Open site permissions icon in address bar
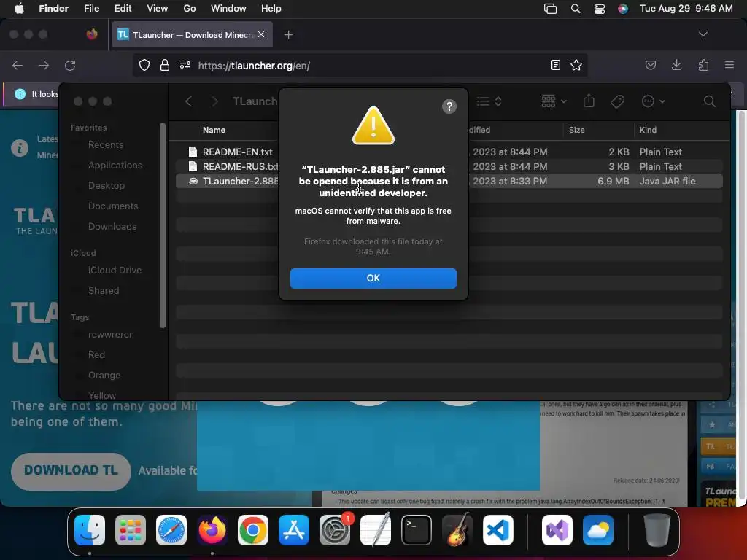This screenshot has height=560, width=747. [185, 65]
